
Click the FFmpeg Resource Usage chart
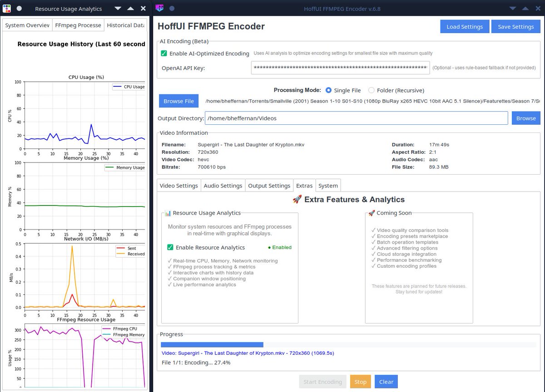pyautogui.click(x=85, y=356)
